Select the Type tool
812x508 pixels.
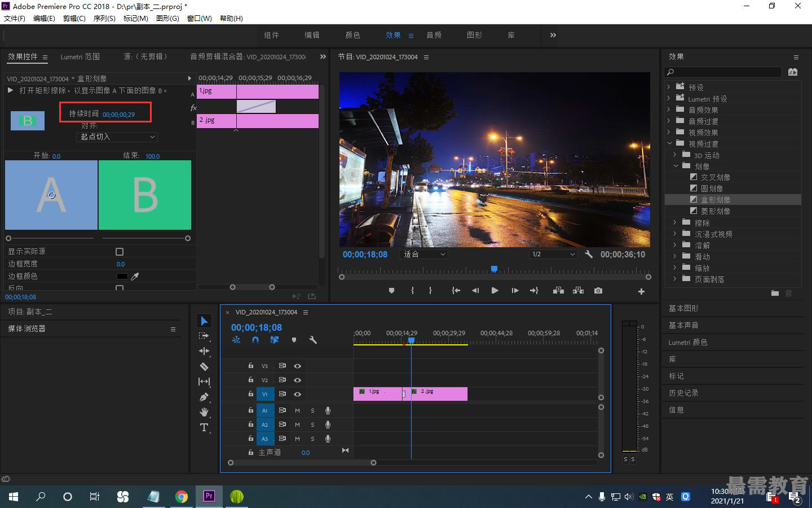pos(204,427)
